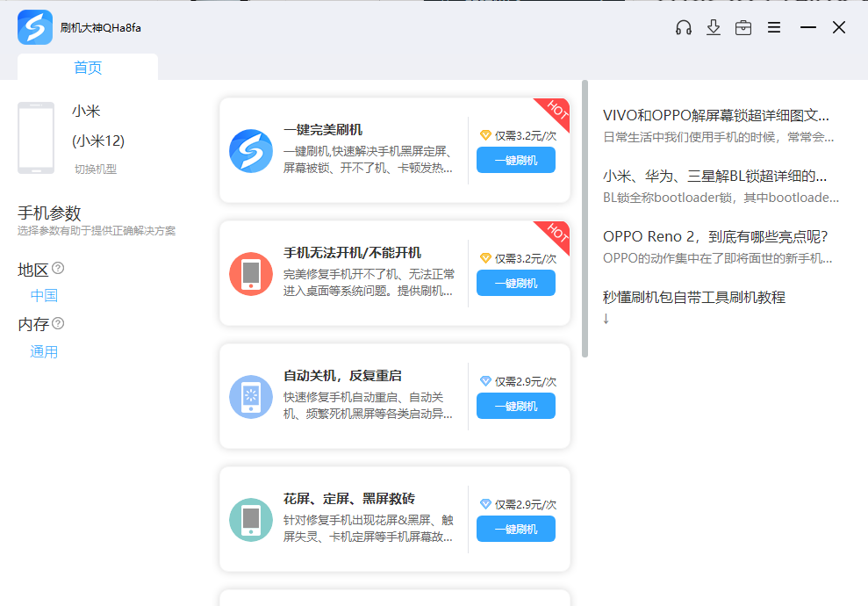Close the 刷机大神 window
868x606 pixels.
point(839,27)
